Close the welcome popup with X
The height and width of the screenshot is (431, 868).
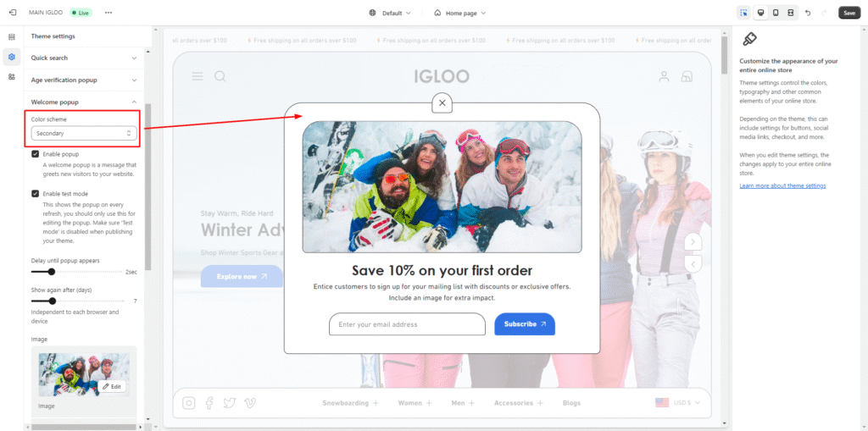(442, 103)
